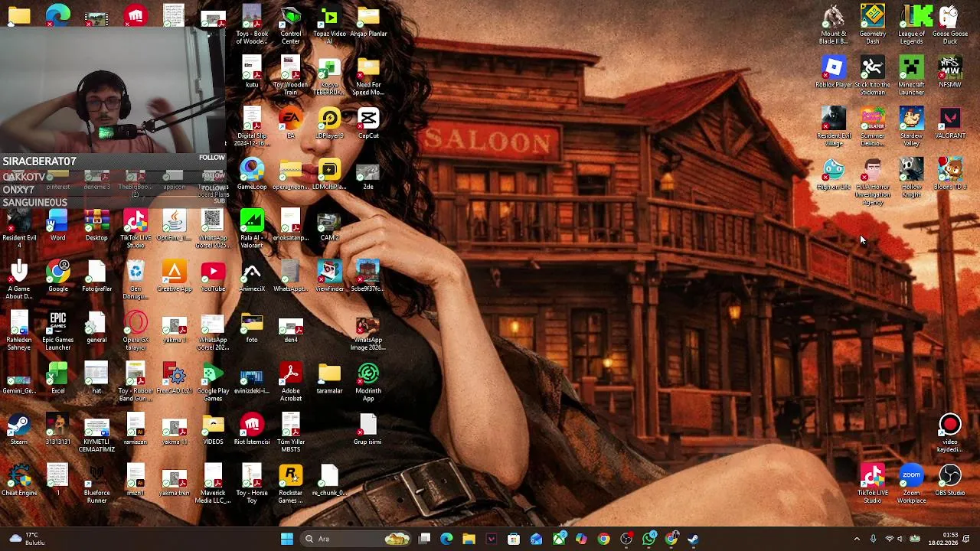This screenshot has width=980, height=551.
Task: Select the LDMultiPlayer icon
Action: 329,174
